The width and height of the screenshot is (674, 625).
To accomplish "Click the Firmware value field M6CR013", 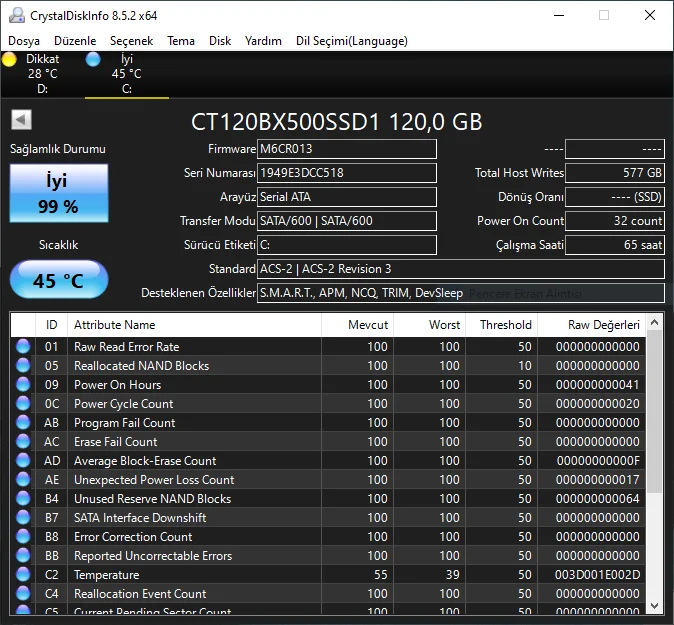I will (347, 149).
